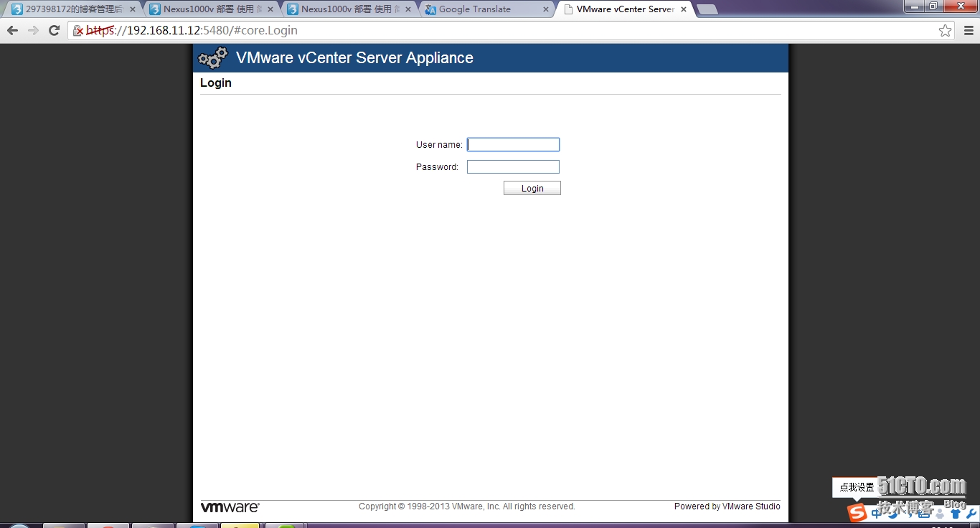Click the browser forward arrow
The image size is (980, 528).
click(x=33, y=30)
